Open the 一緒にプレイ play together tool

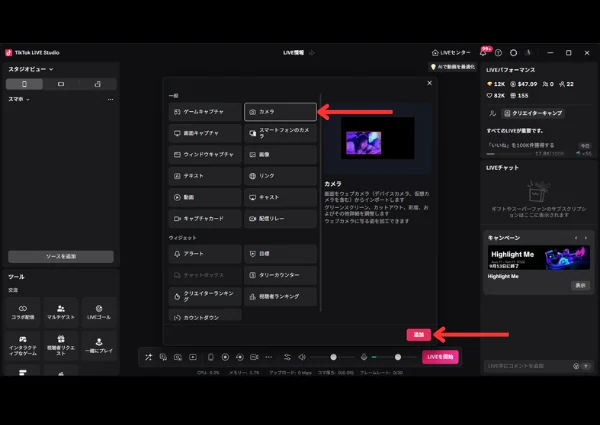[x=99, y=346]
